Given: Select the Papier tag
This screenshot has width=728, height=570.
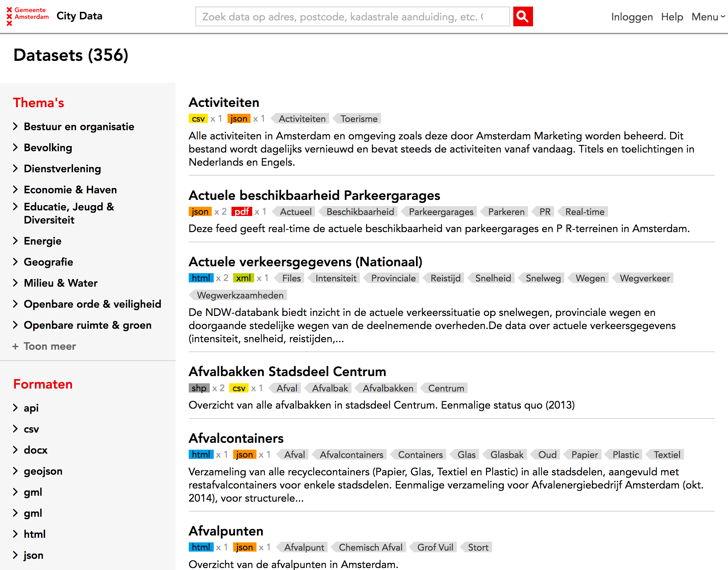Looking at the screenshot, I should tap(582, 455).
